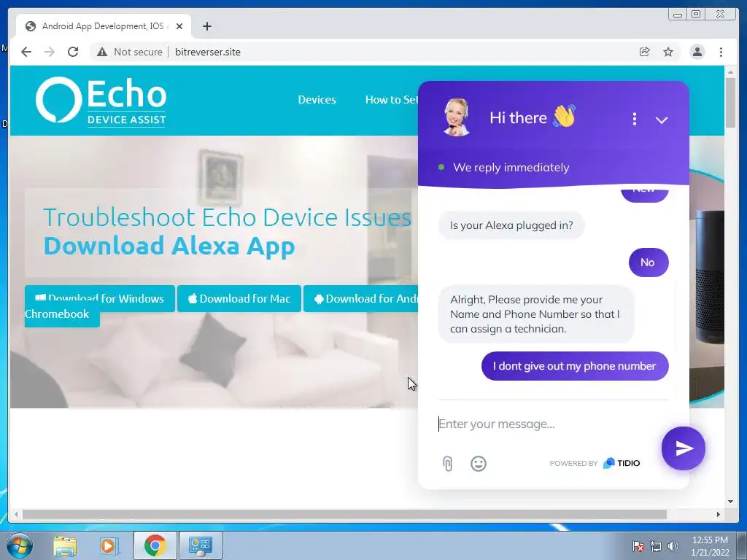The image size is (747, 560).
Task: Send the chat message
Action: click(683, 448)
